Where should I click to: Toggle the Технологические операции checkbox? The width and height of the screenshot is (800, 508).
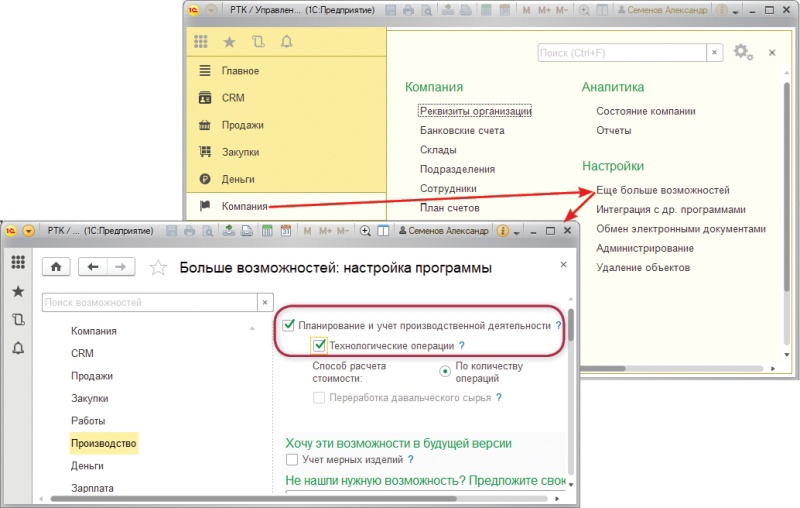[x=319, y=346]
